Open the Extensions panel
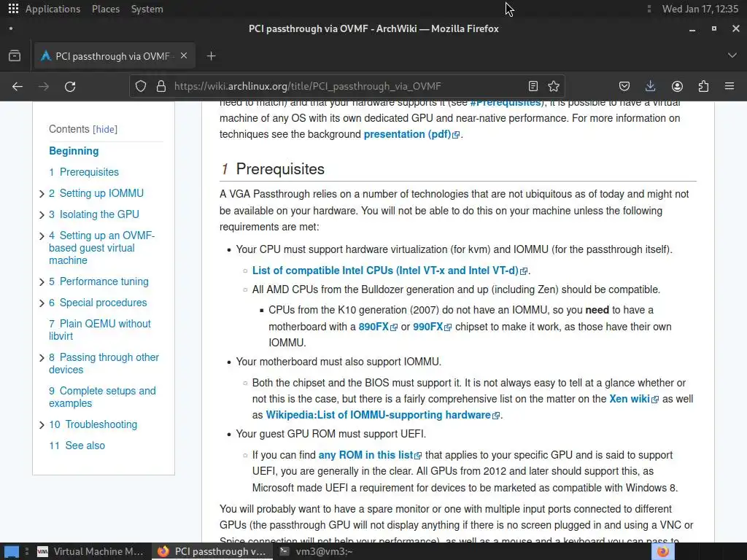747x560 pixels. click(x=703, y=86)
